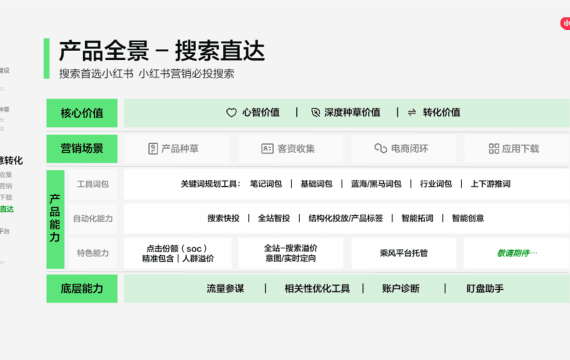Select the green 直达 sidebar item
The image size is (570, 360).
coord(7,209)
